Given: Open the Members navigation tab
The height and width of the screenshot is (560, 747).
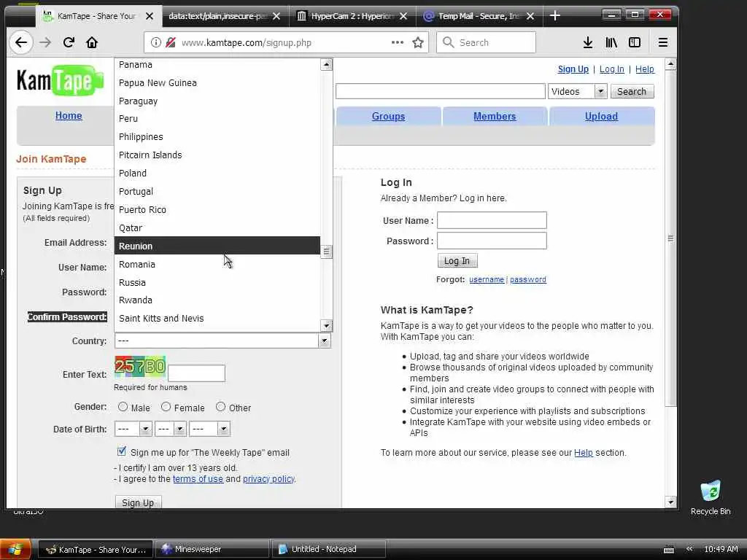Looking at the screenshot, I should [495, 116].
